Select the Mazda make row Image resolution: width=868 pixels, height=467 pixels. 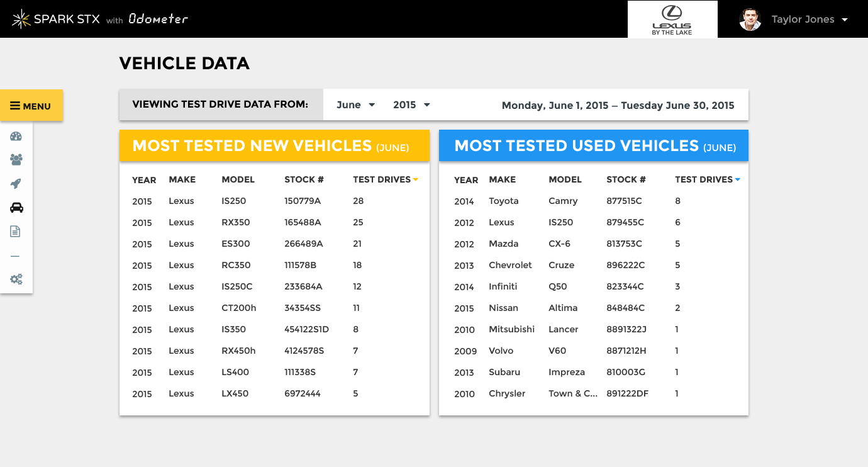(x=504, y=244)
